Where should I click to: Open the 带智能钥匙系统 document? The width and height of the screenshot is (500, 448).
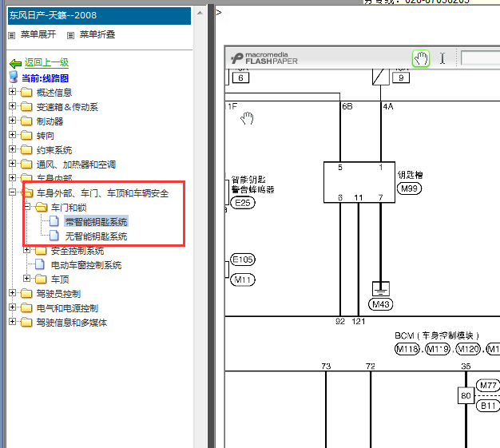pos(96,222)
